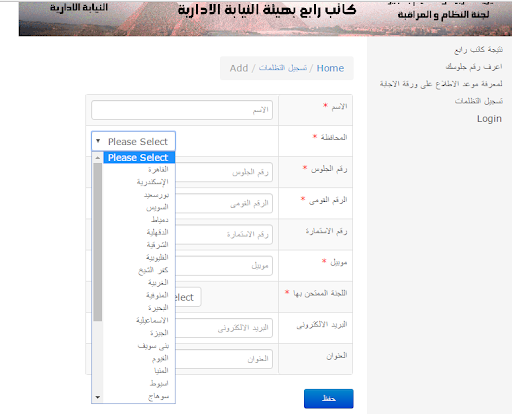Choose الإسكندرية from the governorate list
Screen dimensions: 512x414
coord(139,182)
